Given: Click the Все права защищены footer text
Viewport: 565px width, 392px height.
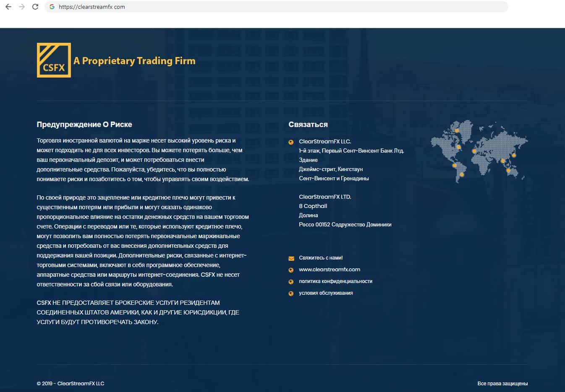Looking at the screenshot, I should coord(502,384).
